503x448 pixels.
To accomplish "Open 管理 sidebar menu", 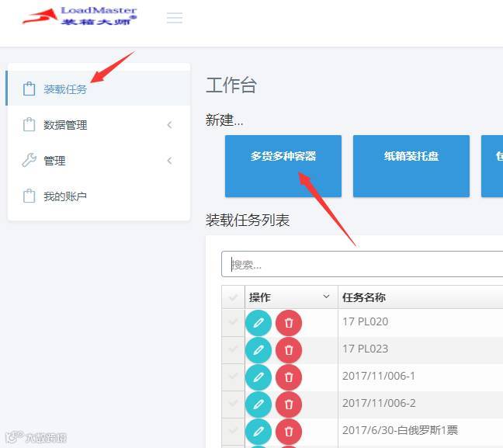I will (98, 160).
